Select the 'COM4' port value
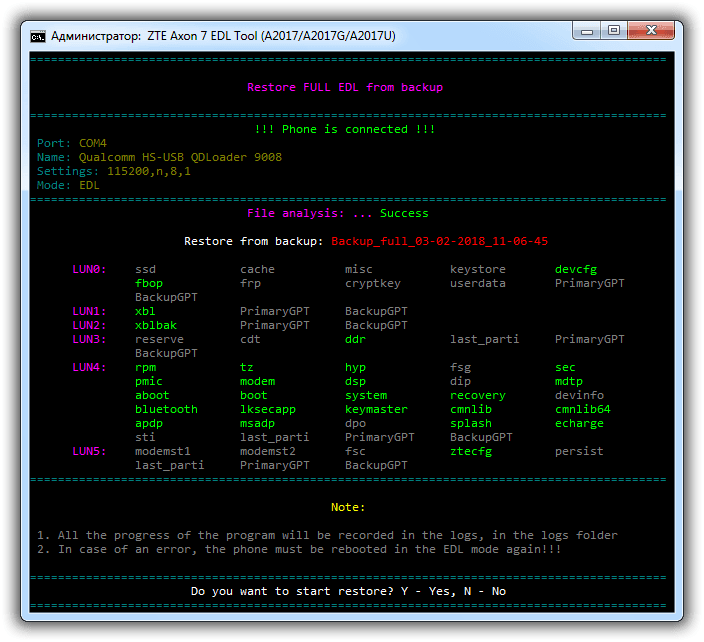Viewport: 704px width, 642px height. coord(92,143)
